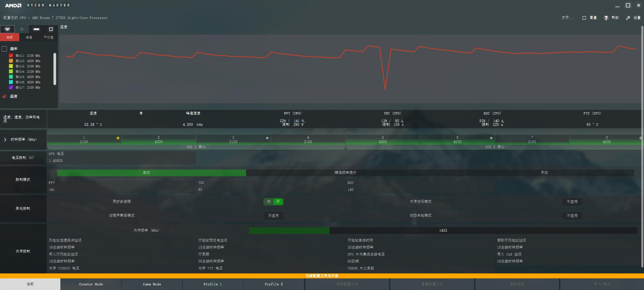Click the minus icon above the legend
Screen dimensions: 644x290
point(36,29)
